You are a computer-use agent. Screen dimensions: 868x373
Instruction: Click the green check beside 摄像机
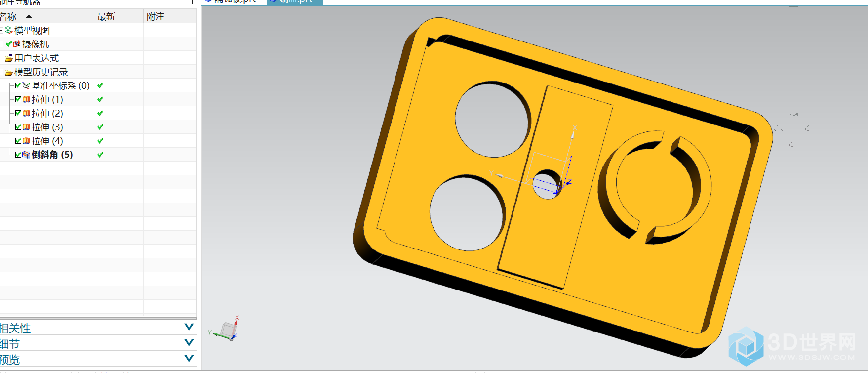[9, 44]
